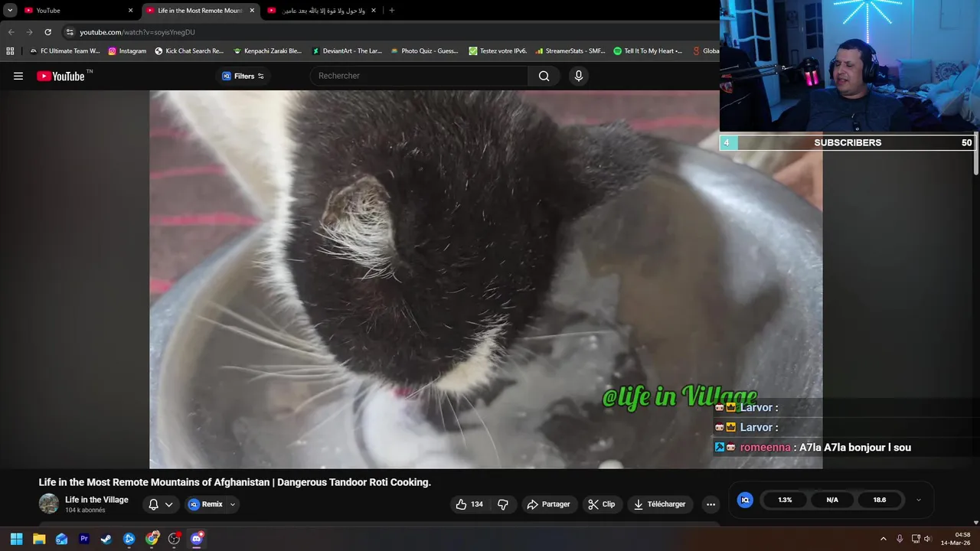The image size is (980, 551).
Task: Open the YouTube hamburger guide menu
Action: pyautogui.click(x=18, y=76)
